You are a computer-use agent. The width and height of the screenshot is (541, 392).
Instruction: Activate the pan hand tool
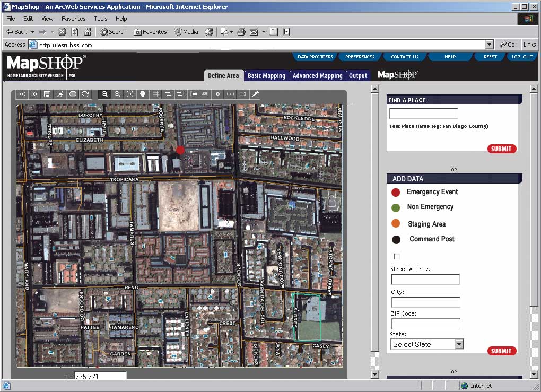pos(143,94)
